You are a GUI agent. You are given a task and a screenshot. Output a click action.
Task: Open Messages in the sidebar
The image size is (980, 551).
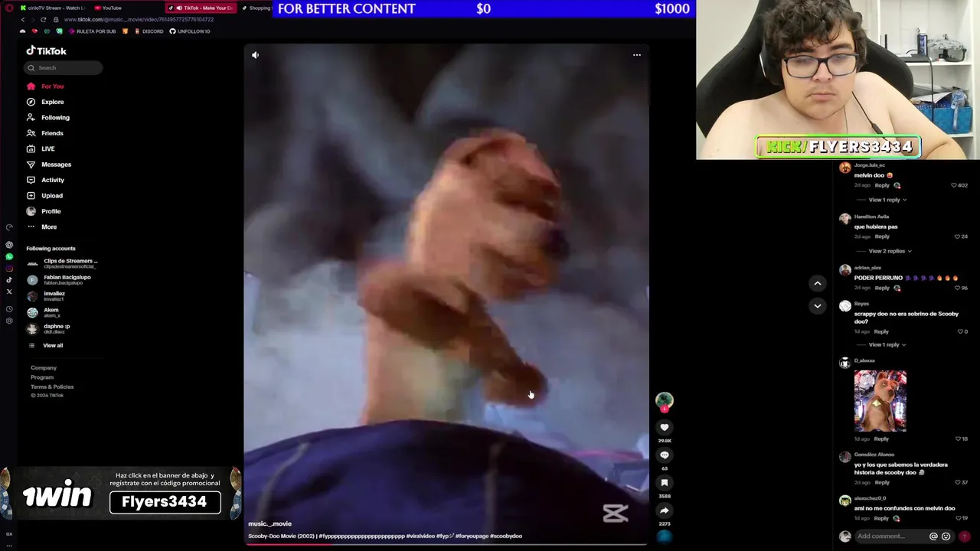coord(48,165)
